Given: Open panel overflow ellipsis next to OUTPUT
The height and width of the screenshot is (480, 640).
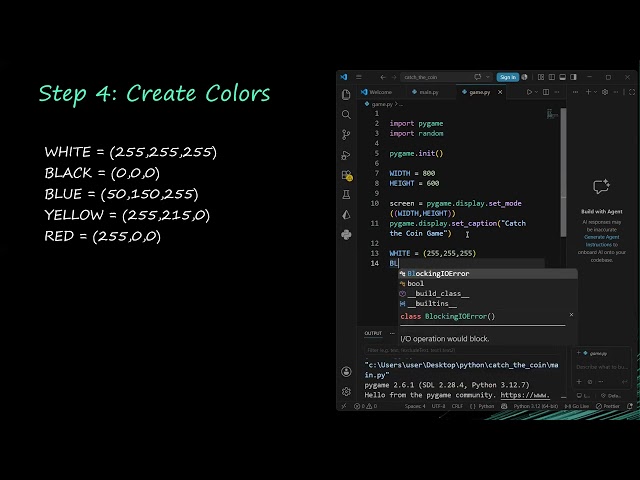Looking at the screenshot, I should (x=392, y=333).
